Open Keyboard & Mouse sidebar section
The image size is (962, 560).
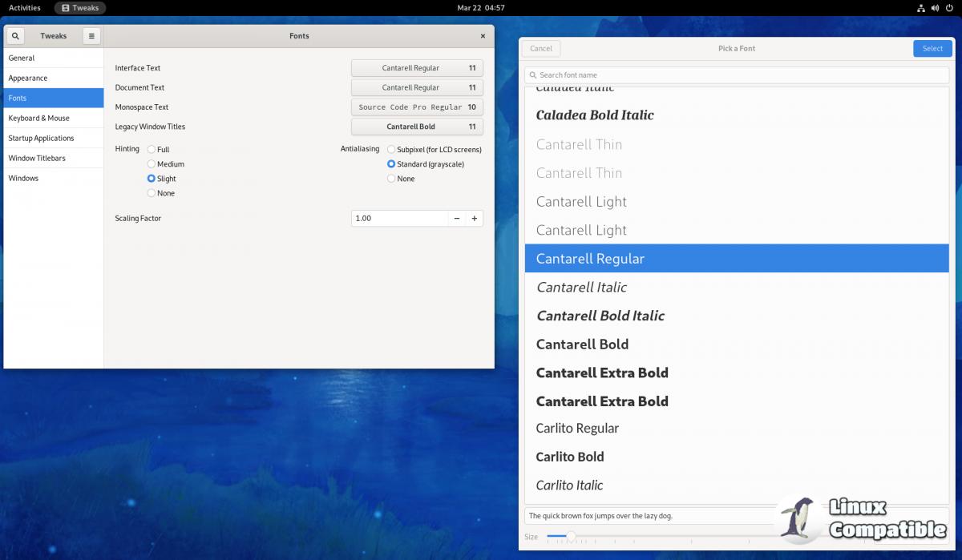pos(38,119)
